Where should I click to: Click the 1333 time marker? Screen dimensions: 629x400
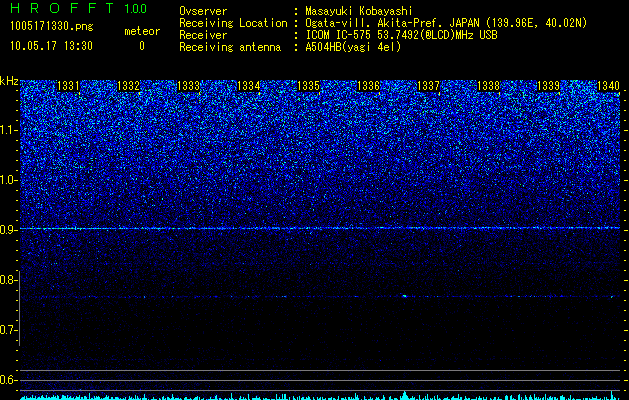pyautogui.click(x=188, y=86)
